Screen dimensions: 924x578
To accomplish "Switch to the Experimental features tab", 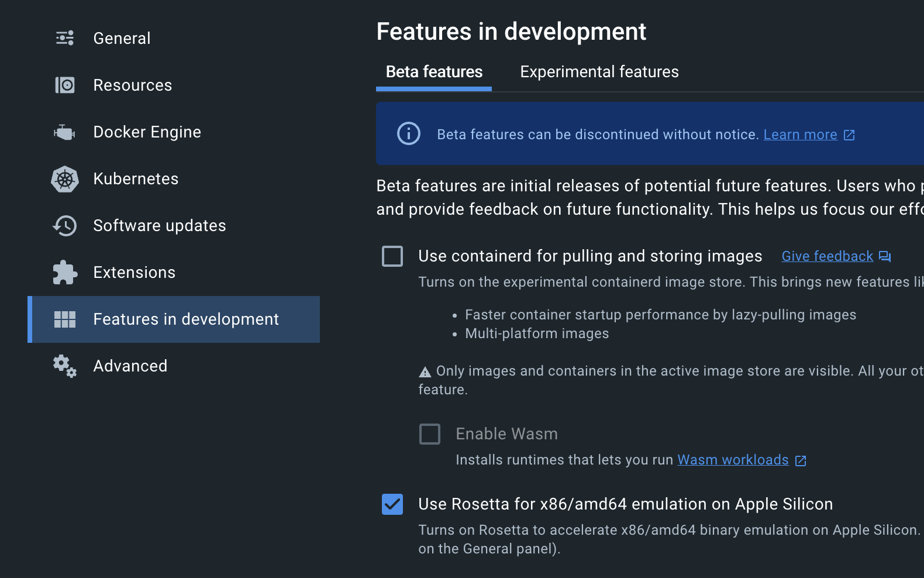I will click(599, 72).
